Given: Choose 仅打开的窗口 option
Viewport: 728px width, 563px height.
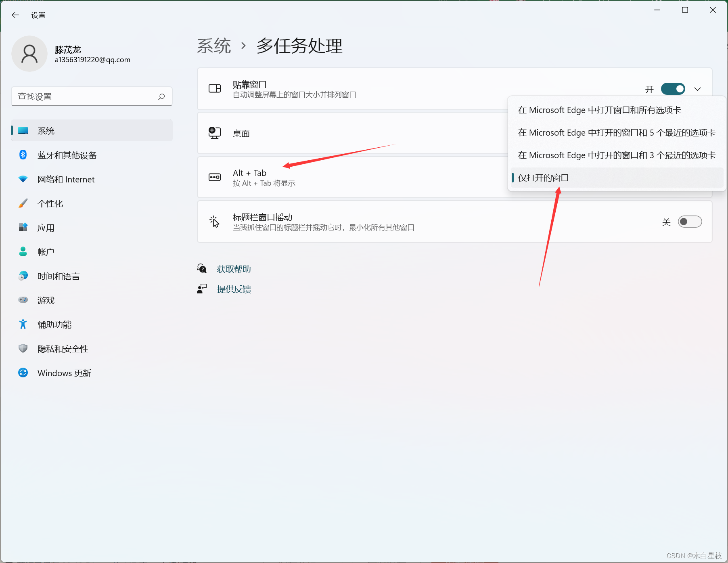Looking at the screenshot, I should [x=617, y=178].
